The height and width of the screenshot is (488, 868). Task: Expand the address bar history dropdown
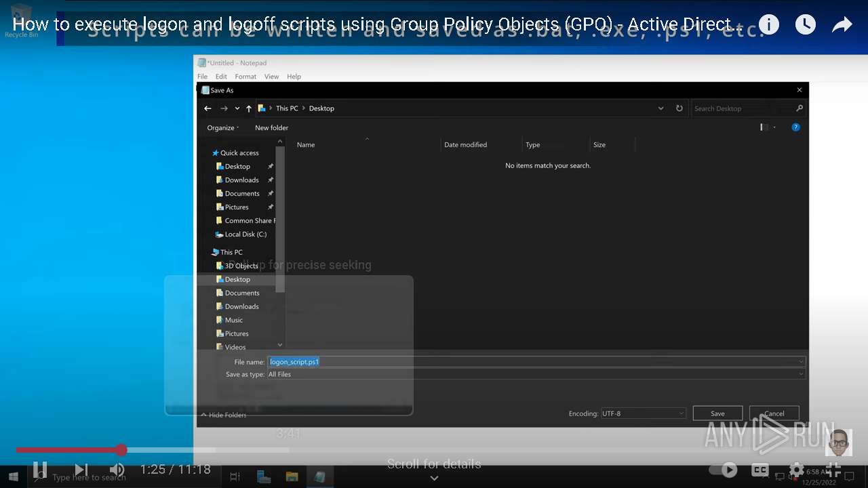pyautogui.click(x=661, y=108)
